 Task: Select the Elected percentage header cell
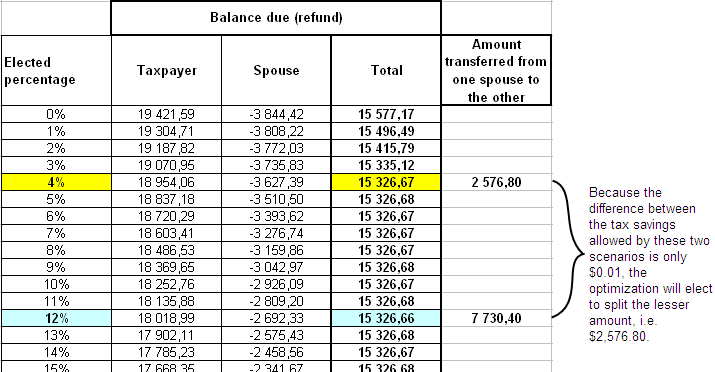pos(56,71)
